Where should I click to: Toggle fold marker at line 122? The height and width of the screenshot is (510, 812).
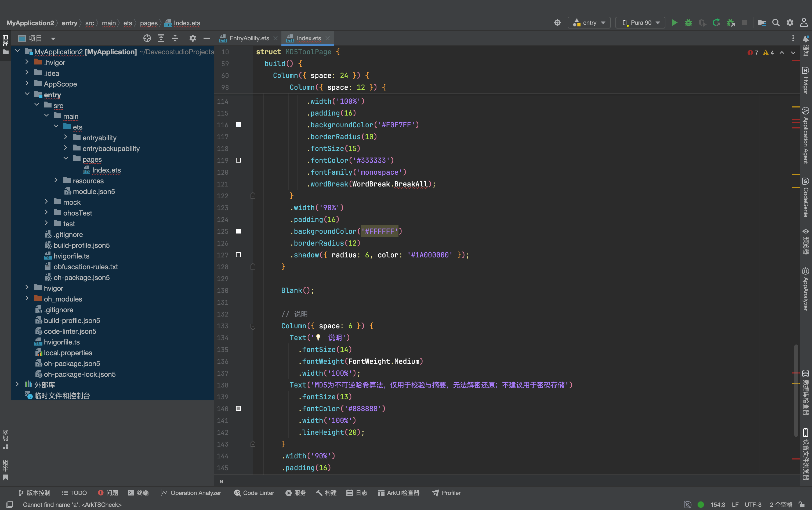(253, 196)
